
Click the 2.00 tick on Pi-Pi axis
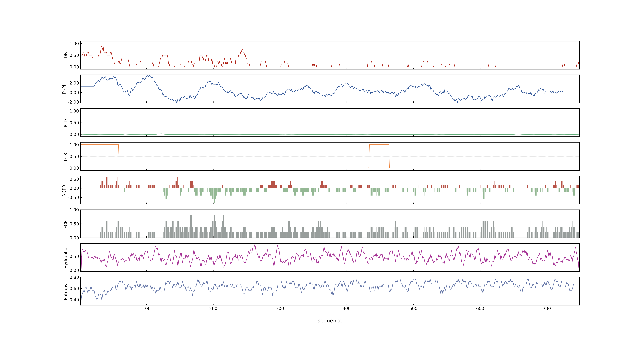[x=74, y=83]
